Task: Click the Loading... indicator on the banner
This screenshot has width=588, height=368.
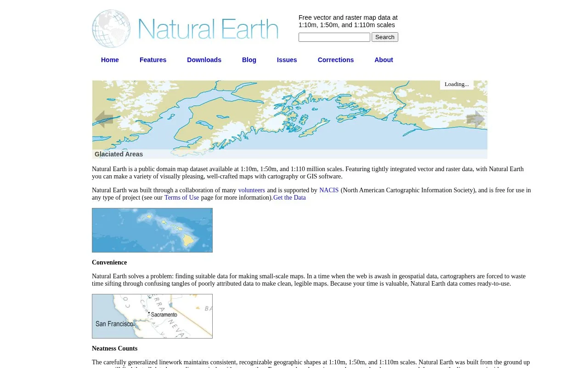Action: pyautogui.click(x=457, y=84)
